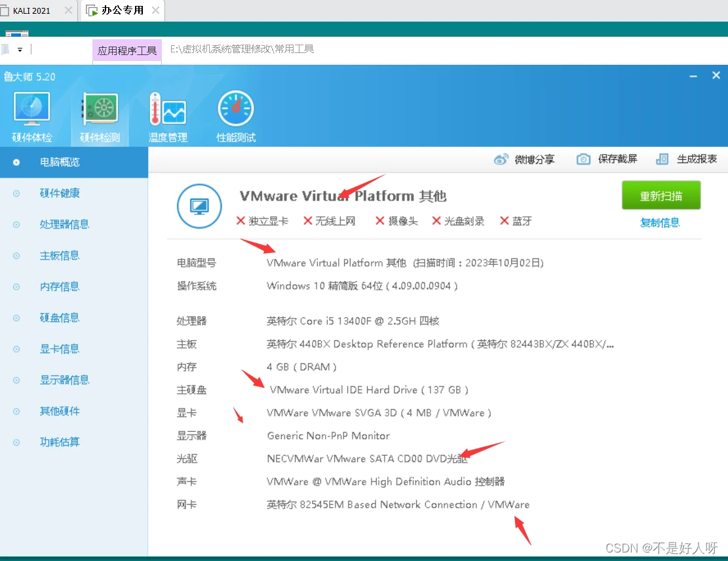Click the VMware Virtual IDE Hard Drive value
The height and width of the screenshot is (561, 728).
click(x=369, y=390)
